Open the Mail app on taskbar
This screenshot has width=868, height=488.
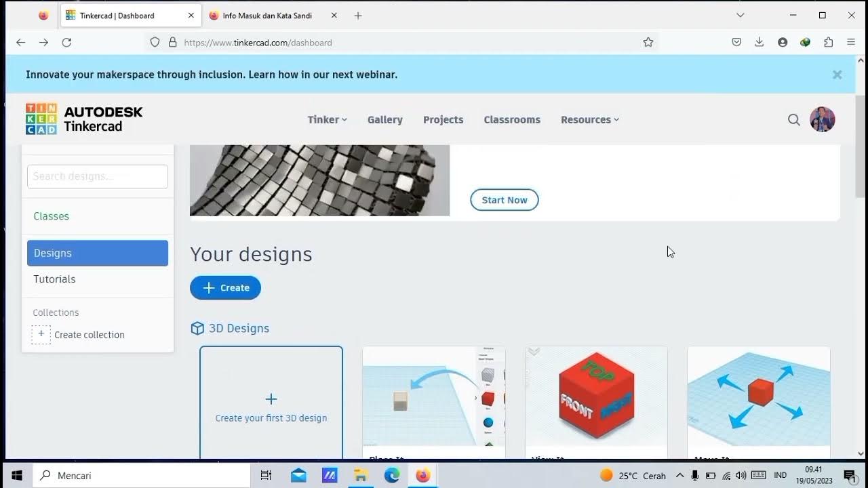coord(298,475)
